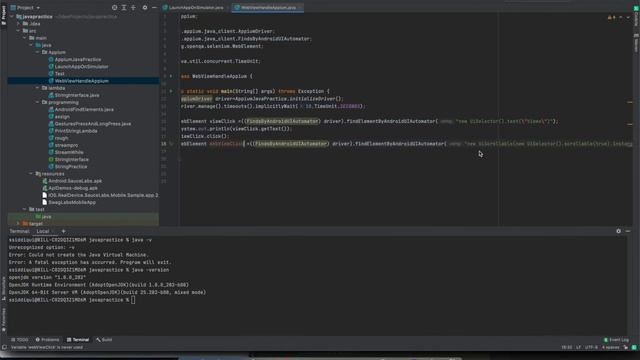This screenshot has width=640, height=360.
Task: Click the UTF-8 encoding status indicator
Action: [591, 347]
